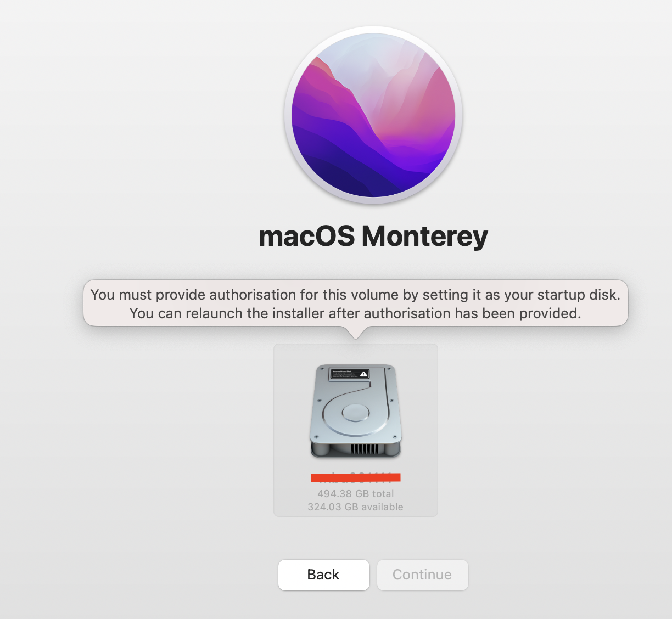Click the greyed-out Continue button
672x619 pixels.
[422, 575]
